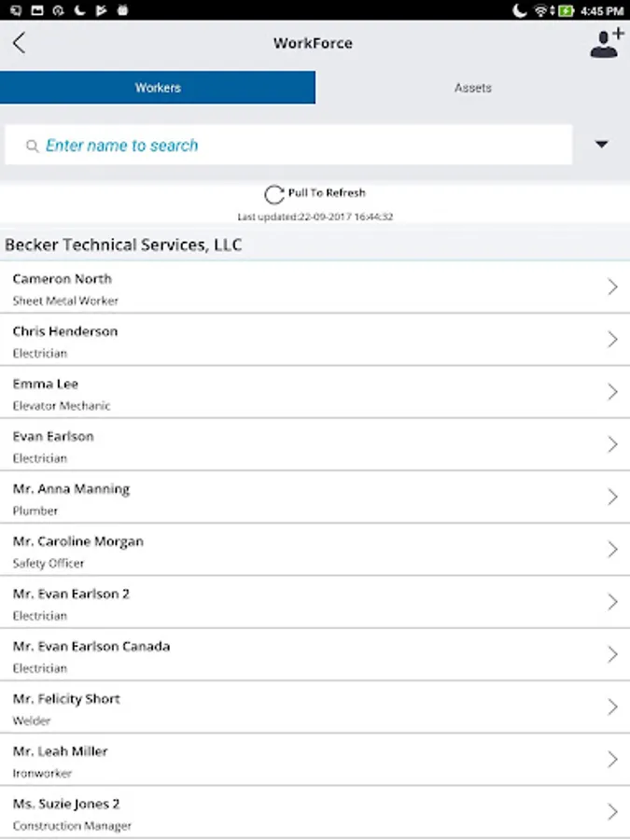Viewport: 630px width, 840px height.
Task: Tap the add worker icon
Action: point(607,44)
